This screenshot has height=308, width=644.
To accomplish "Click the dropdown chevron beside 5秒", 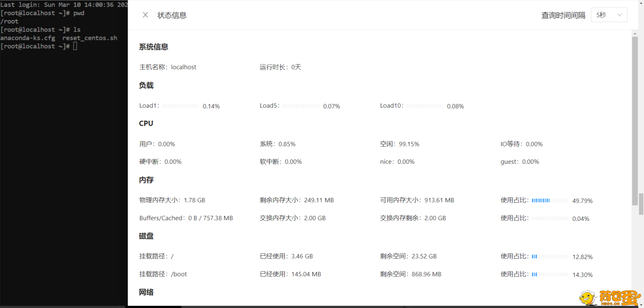I will (619, 15).
